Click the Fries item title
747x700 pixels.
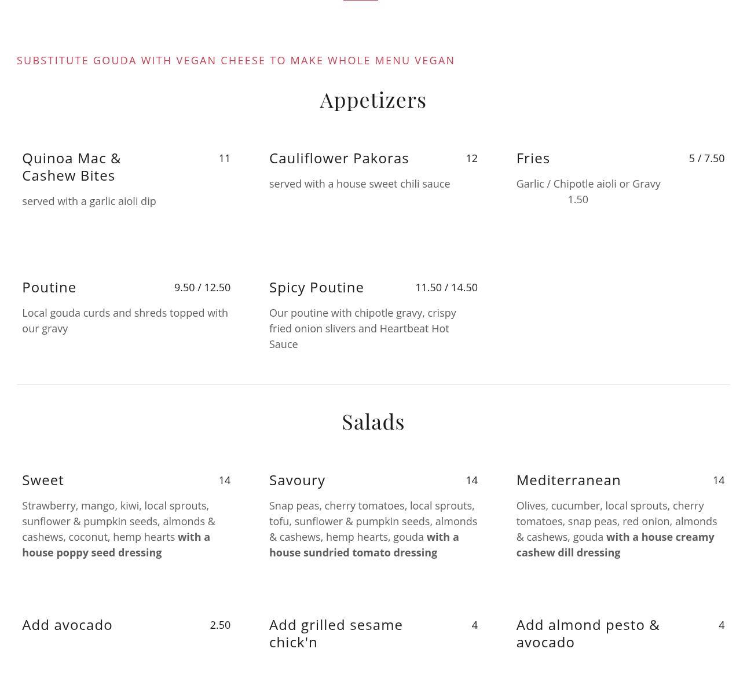coord(533,158)
